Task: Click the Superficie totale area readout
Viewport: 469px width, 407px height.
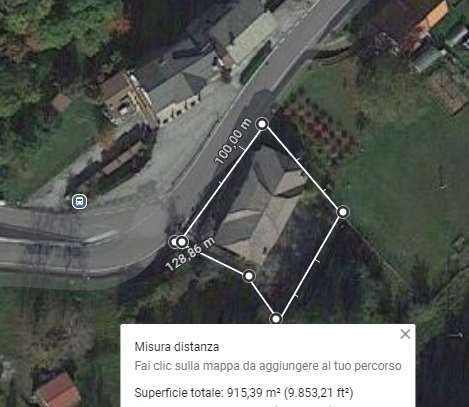Action: (x=244, y=393)
